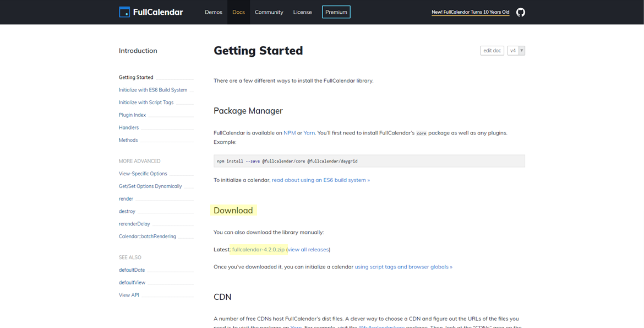Screen dimensions: 644x328
Task: Open the License menu item
Action: [x=302, y=12]
